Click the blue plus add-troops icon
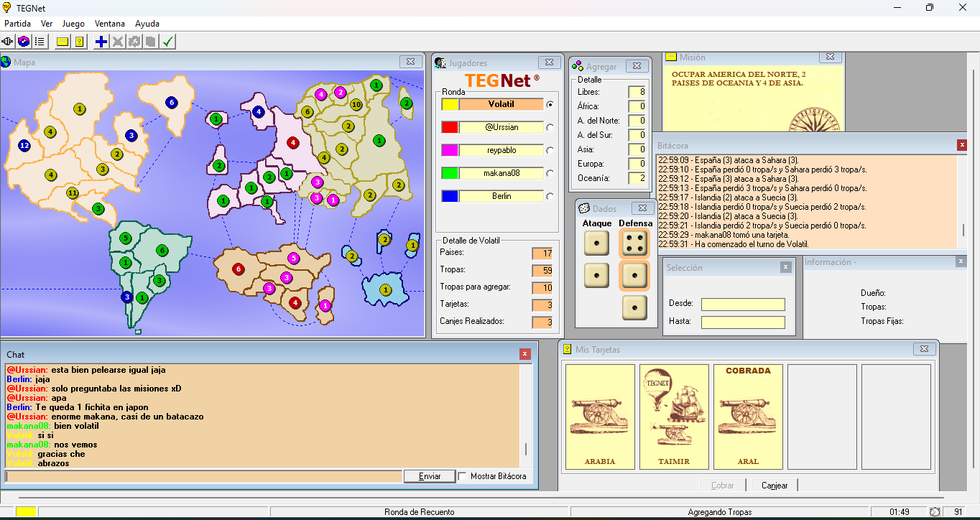The height and width of the screenshot is (520, 980). click(x=101, y=42)
